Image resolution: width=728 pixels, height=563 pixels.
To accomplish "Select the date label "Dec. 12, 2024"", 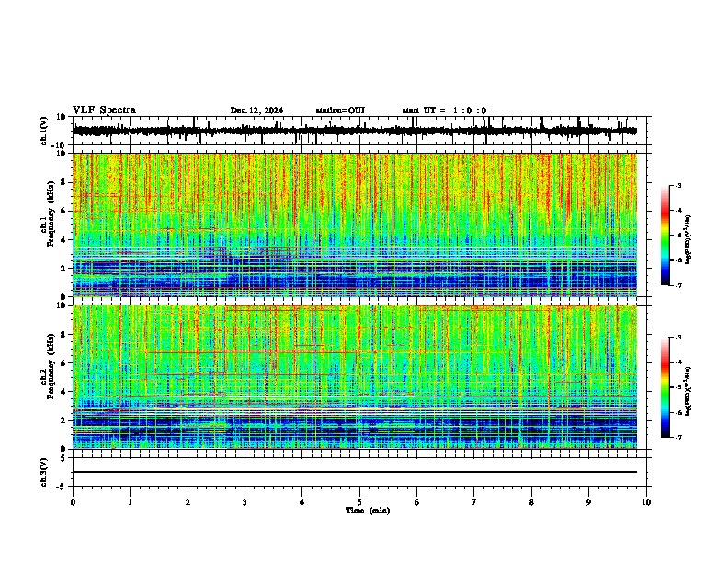I will 256,110.
